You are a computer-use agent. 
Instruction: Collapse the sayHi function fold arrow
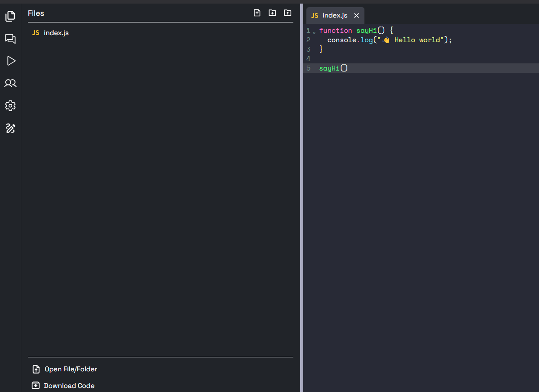tap(314, 31)
